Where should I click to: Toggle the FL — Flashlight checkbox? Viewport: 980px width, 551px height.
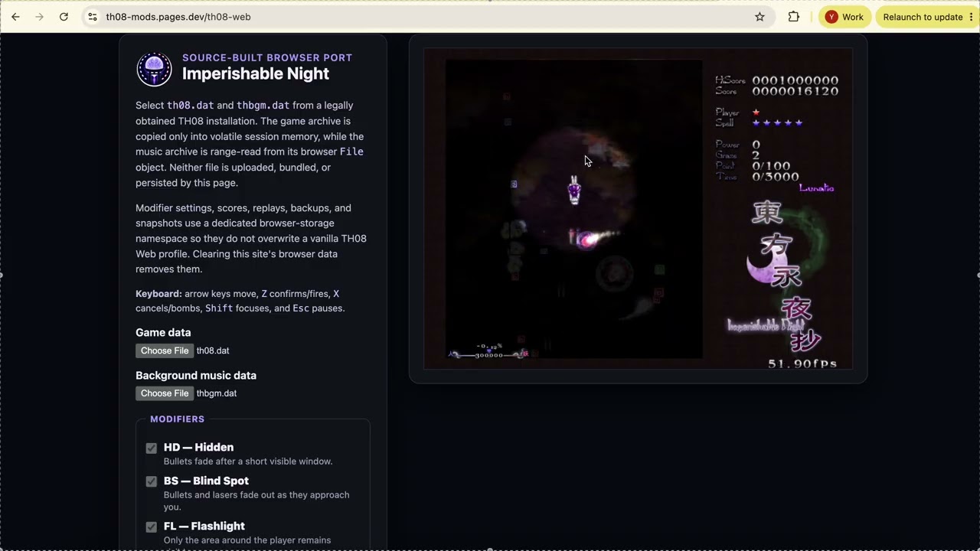(x=152, y=527)
